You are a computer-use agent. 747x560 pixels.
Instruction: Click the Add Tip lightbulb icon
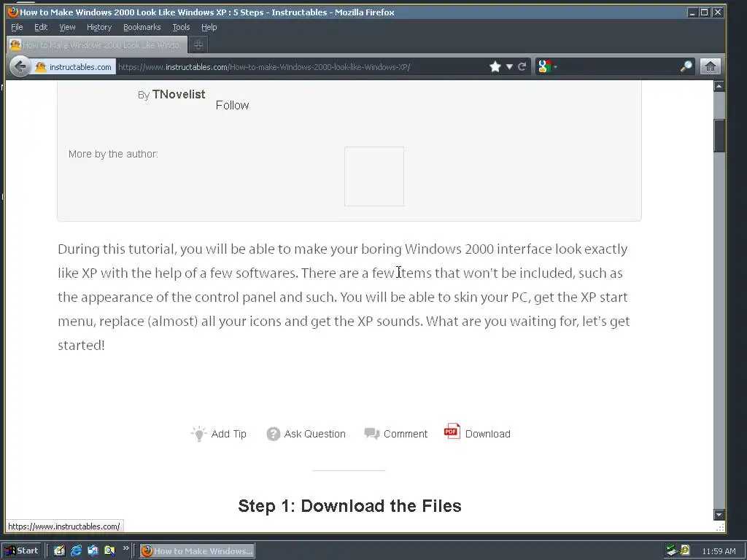198,434
